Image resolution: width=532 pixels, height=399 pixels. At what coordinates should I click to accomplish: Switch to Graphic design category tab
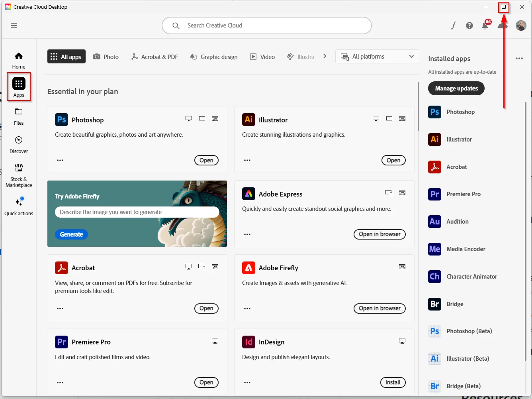214,57
